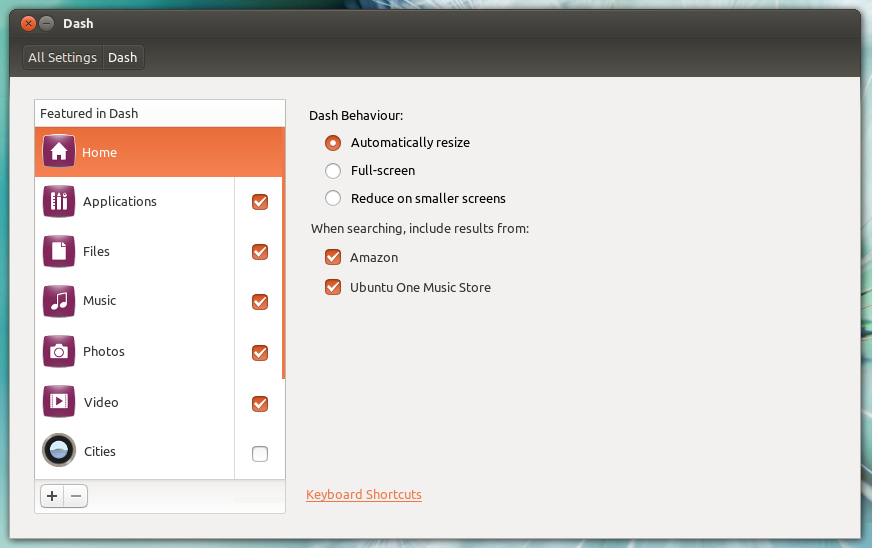The height and width of the screenshot is (548, 872).
Task: Remove lens with the minus button
Action: point(76,495)
